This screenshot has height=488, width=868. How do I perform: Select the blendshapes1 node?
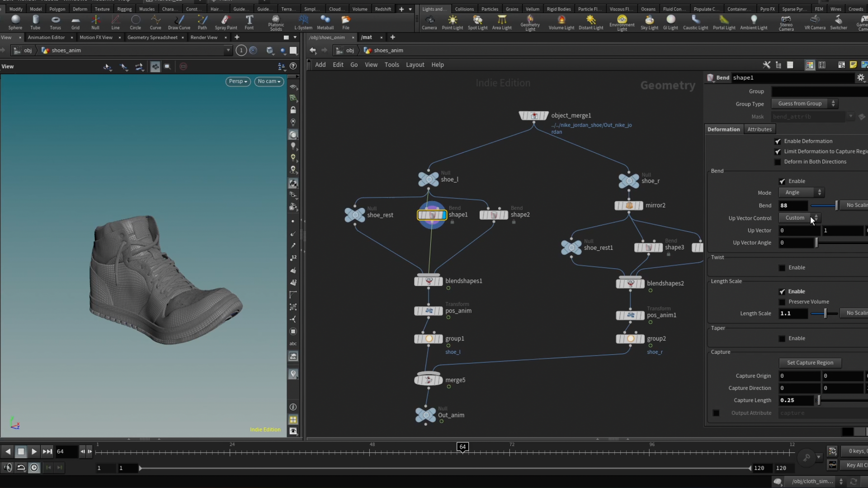click(x=429, y=281)
